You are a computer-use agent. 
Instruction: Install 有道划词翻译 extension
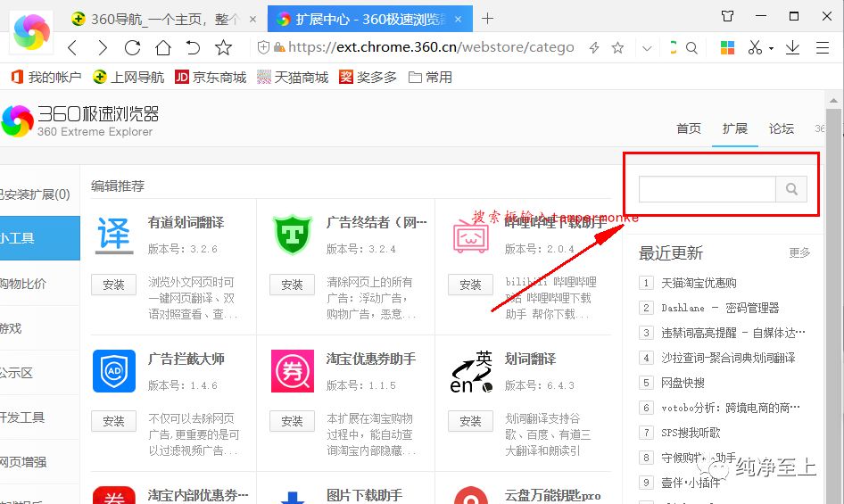tap(113, 285)
